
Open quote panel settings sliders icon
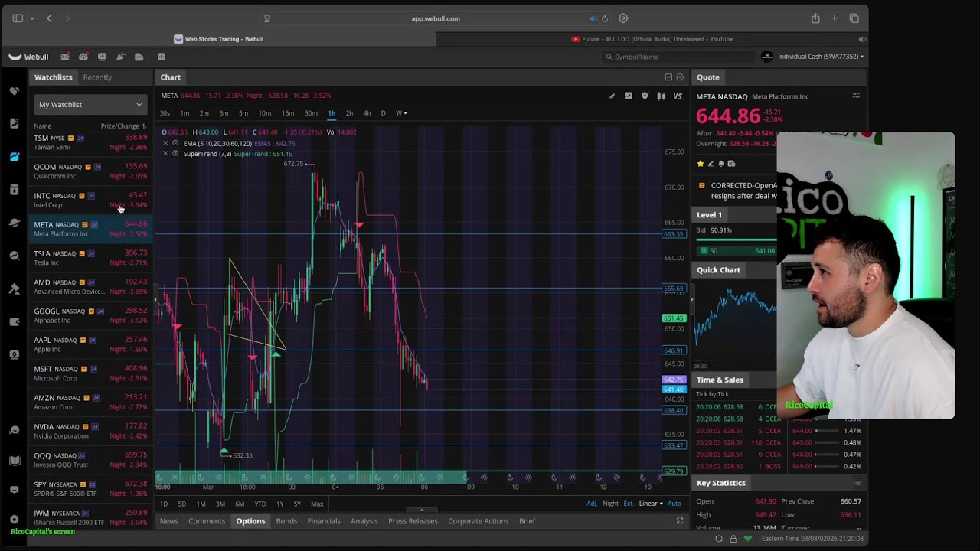(x=856, y=96)
